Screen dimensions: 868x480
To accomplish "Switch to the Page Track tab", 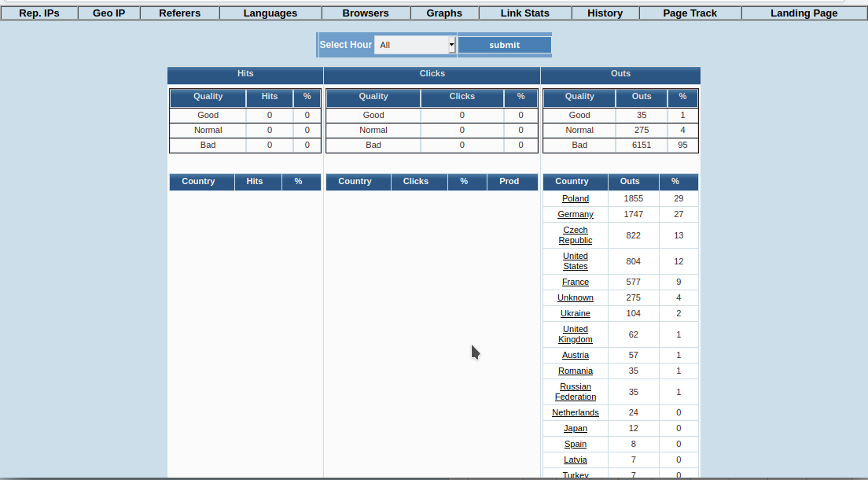I will (x=690, y=13).
